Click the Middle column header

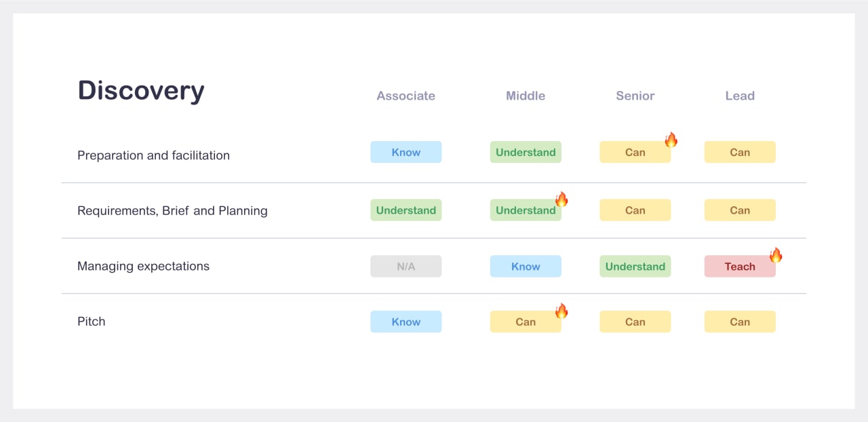(526, 96)
